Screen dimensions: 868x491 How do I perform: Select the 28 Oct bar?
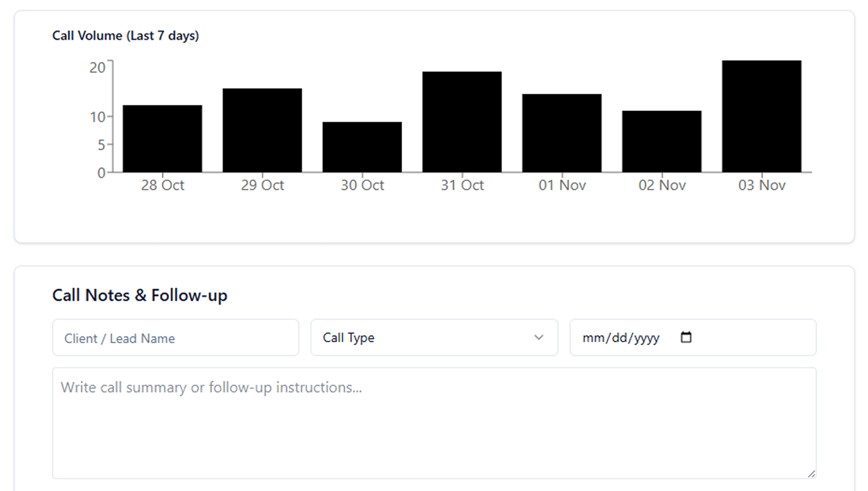point(162,139)
